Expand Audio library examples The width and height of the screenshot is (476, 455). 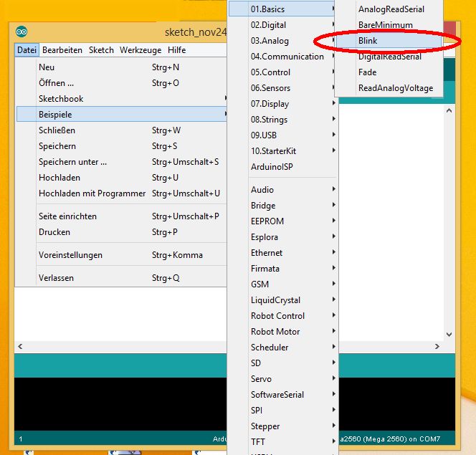(283, 190)
